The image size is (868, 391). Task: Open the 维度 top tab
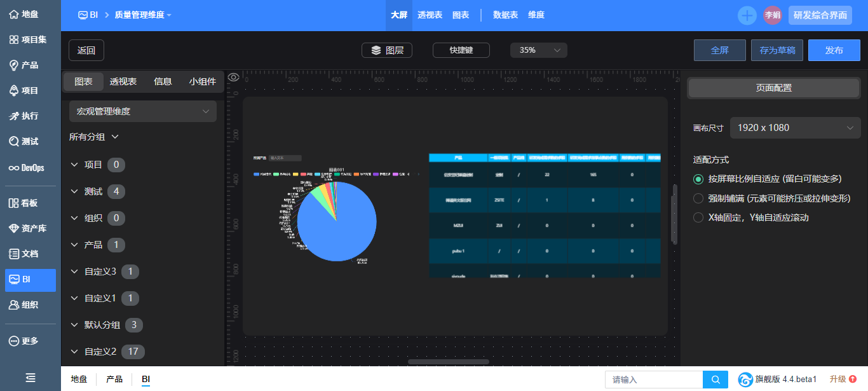coord(536,15)
